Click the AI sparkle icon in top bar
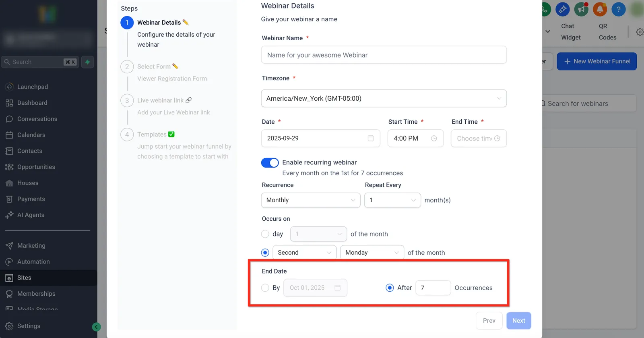Image resolution: width=644 pixels, height=338 pixels. 563,9
